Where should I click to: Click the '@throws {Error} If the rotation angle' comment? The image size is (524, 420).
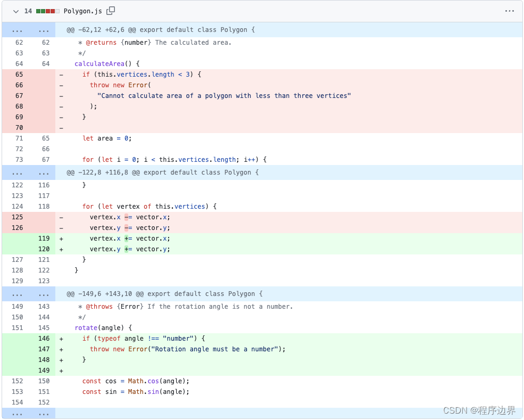(186, 307)
